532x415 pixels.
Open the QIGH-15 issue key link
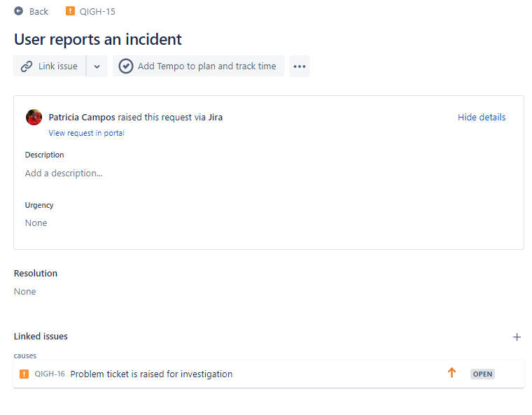(97, 11)
